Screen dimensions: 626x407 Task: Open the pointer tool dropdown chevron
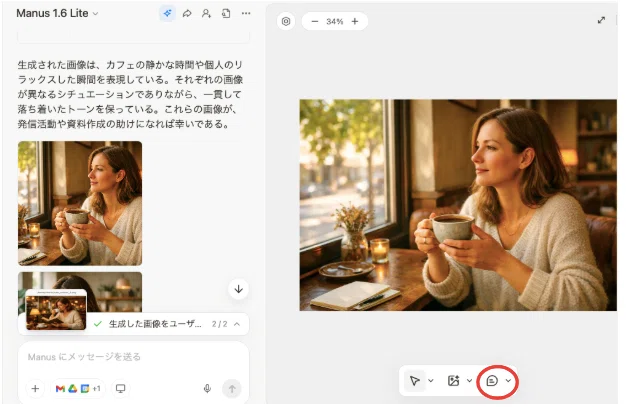click(431, 381)
